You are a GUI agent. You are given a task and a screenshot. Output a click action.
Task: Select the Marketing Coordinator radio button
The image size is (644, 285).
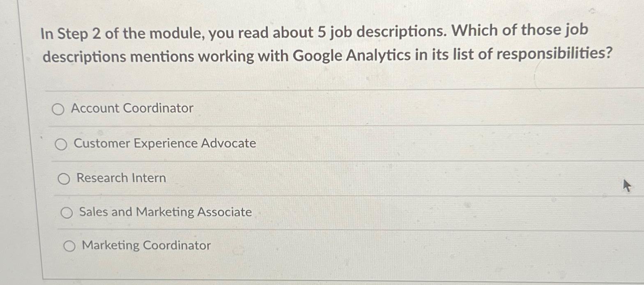tap(69, 246)
